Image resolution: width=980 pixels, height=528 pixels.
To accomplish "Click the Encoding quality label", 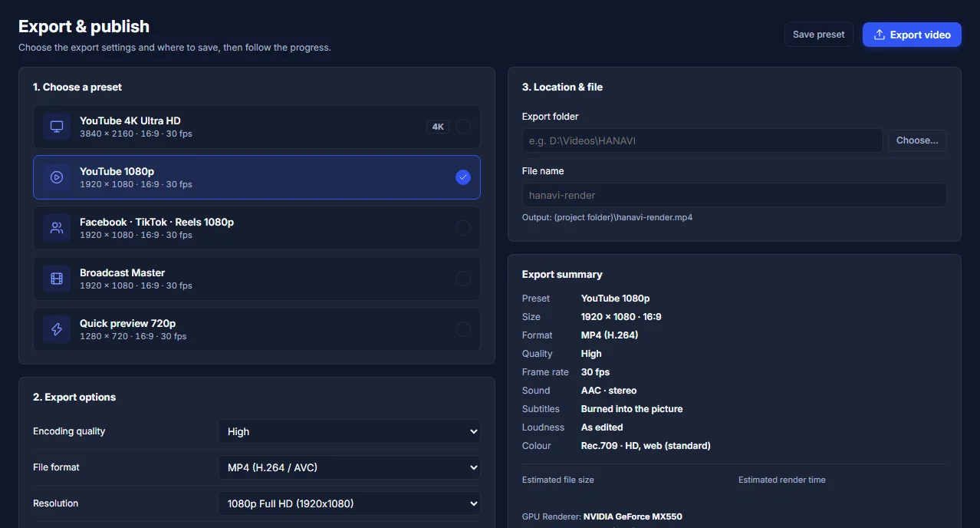I will (69, 431).
